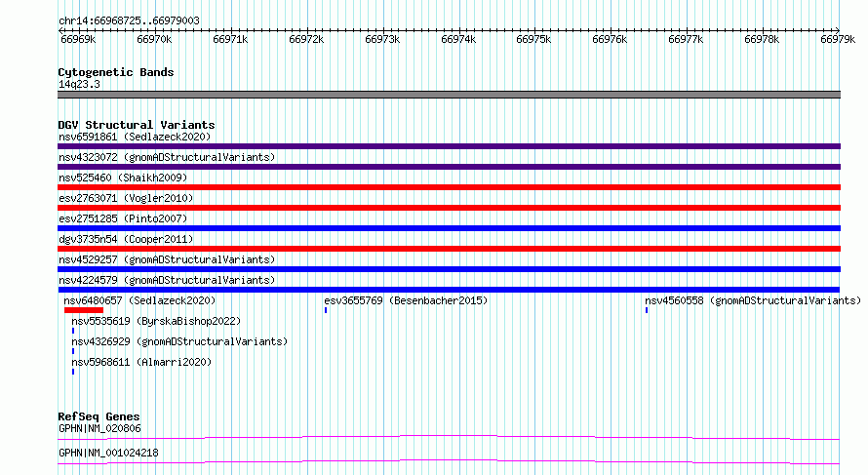Open the nsv5968611 (Almarri2020) label
This screenshot has width=868, height=475.
[x=141, y=362]
